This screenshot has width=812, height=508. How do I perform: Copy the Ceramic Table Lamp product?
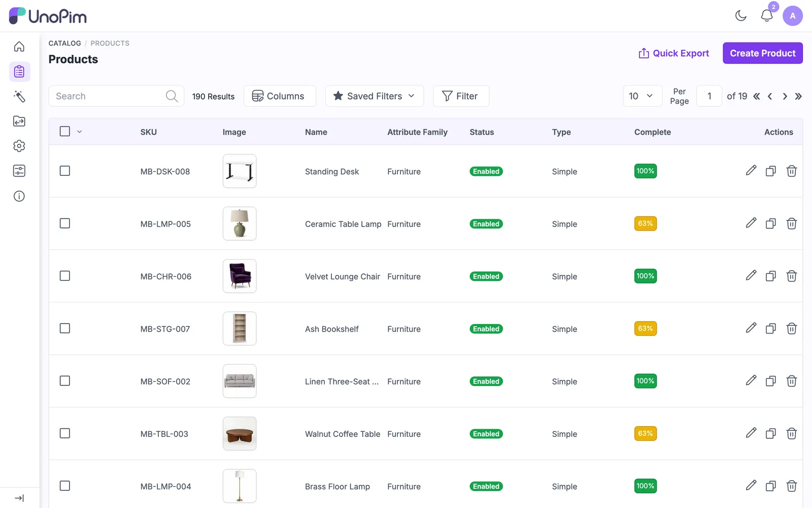point(771,224)
